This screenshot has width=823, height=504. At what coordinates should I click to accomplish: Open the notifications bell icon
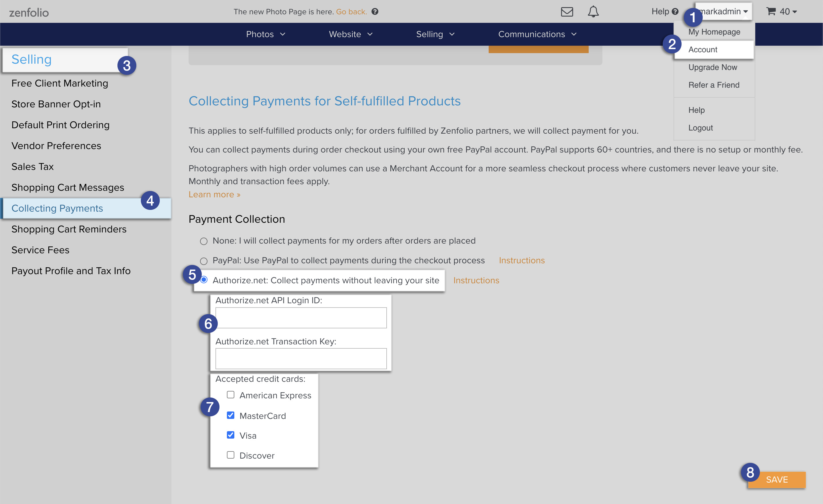pos(593,12)
